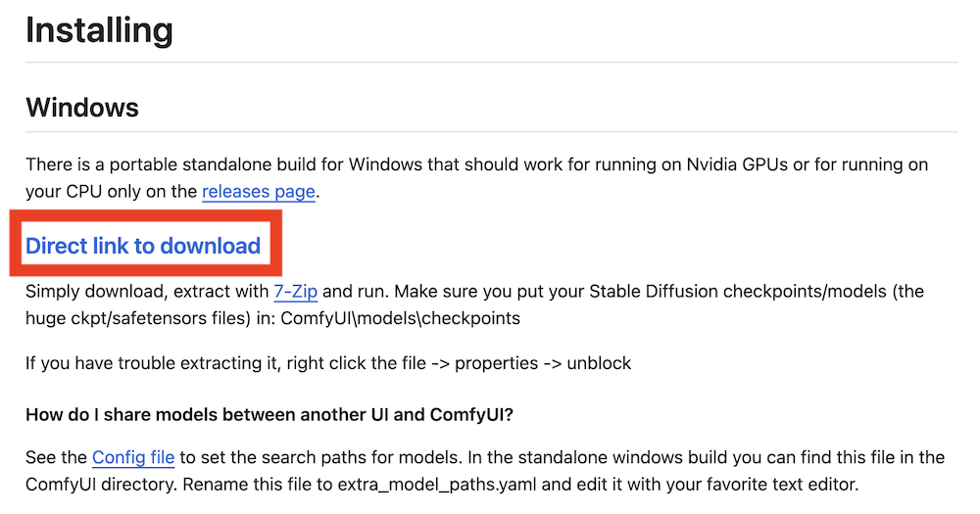Click the Installing heading
Viewport: 980px width, 514px height.
point(99,30)
